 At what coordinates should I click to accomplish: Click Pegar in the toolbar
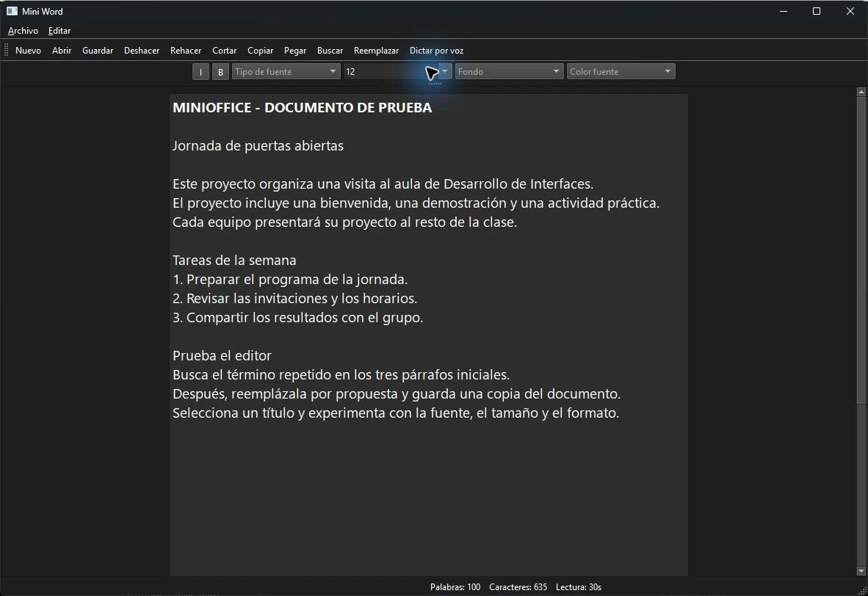click(295, 51)
